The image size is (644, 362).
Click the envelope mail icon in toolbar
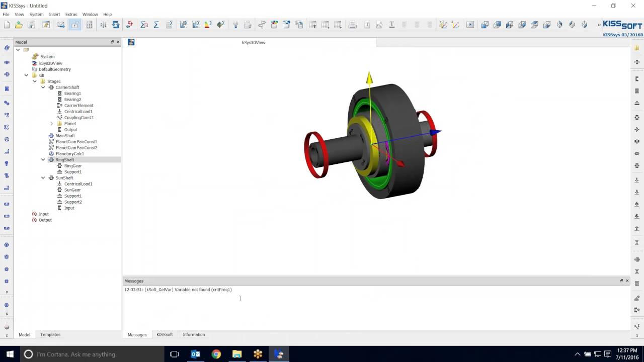tap(61, 25)
